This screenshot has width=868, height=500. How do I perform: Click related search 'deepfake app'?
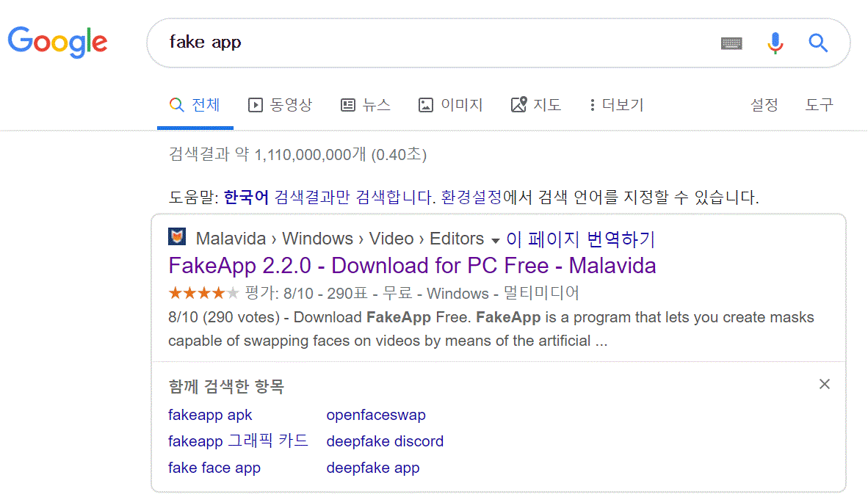pyautogui.click(x=372, y=468)
